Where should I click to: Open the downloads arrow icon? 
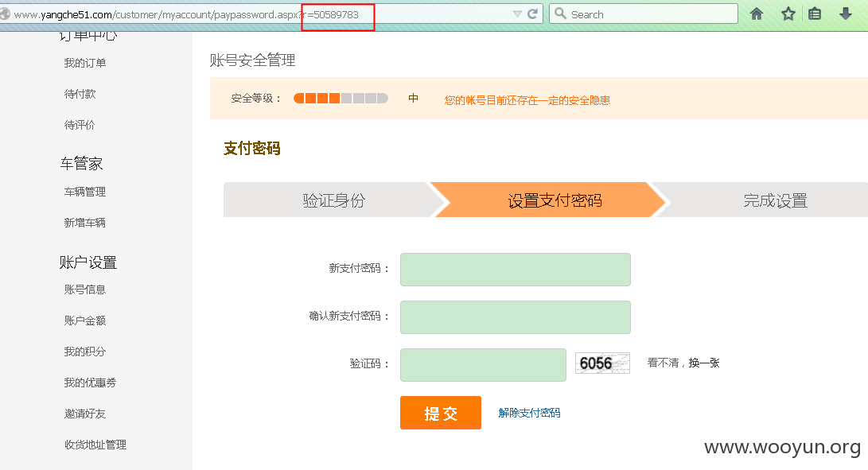pyautogui.click(x=845, y=14)
